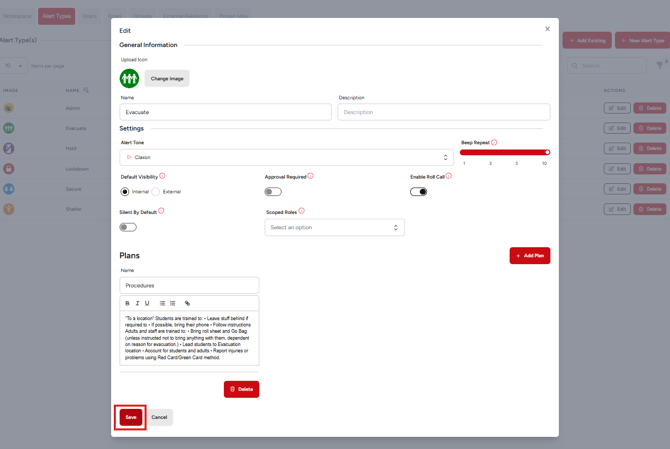The image size is (670, 449).
Task: Click the Bold formatting icon
Action: coord(127,303)
